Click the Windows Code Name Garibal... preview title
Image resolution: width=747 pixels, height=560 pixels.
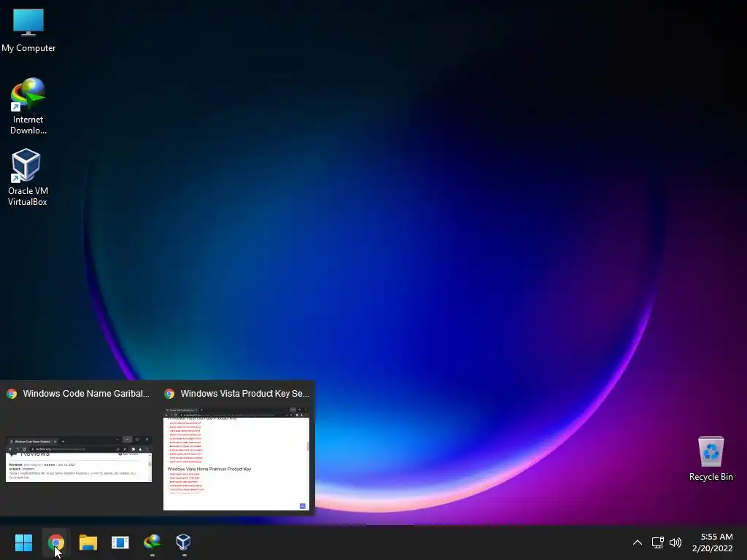[x=86, y=393]
